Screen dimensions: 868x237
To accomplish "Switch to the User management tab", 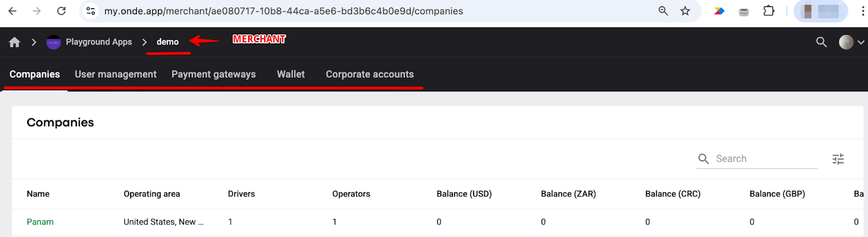I will 116,74.
